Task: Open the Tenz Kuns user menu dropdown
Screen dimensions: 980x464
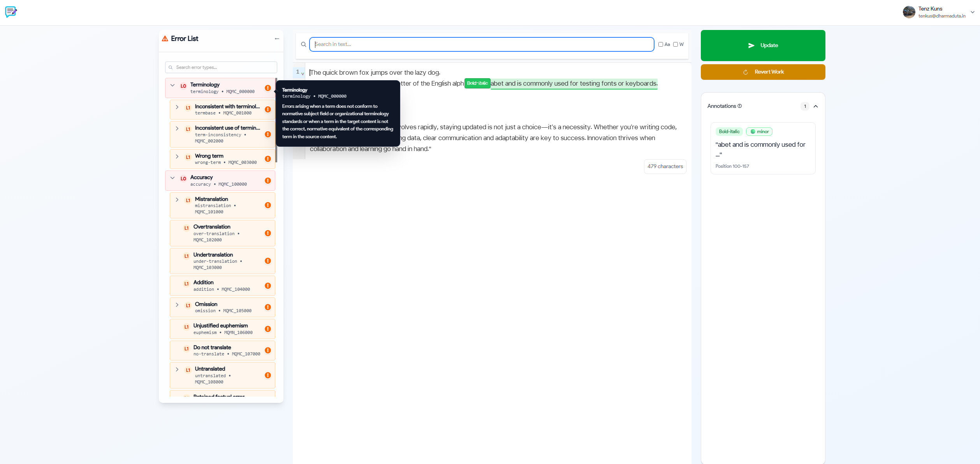Action: tap(972, 12)
